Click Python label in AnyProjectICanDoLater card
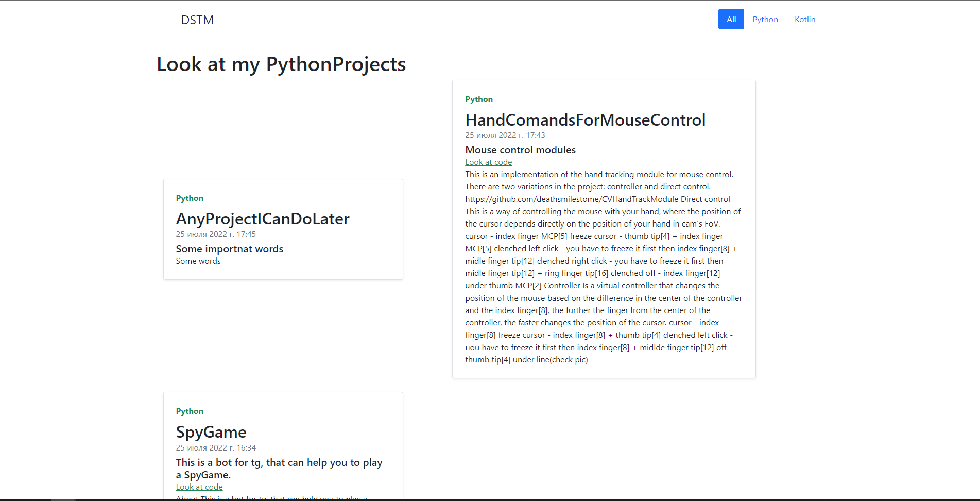This screenshot has width=980, height=501. click(x=190, y=198)
